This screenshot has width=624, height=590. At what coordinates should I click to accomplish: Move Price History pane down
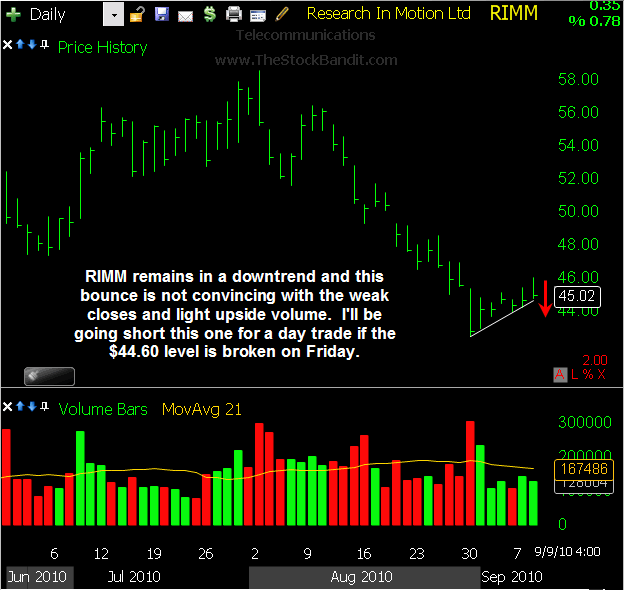point(32,44)
